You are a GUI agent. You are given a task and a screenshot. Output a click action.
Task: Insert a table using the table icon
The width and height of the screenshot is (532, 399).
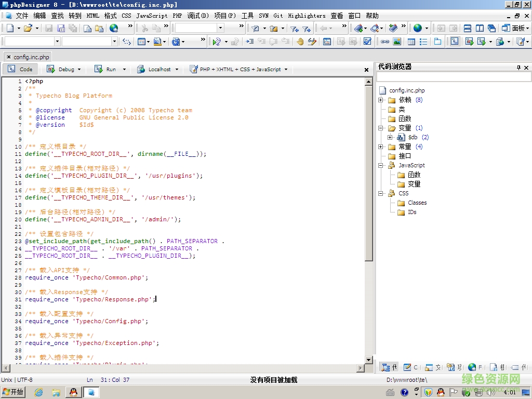(410, 41)
